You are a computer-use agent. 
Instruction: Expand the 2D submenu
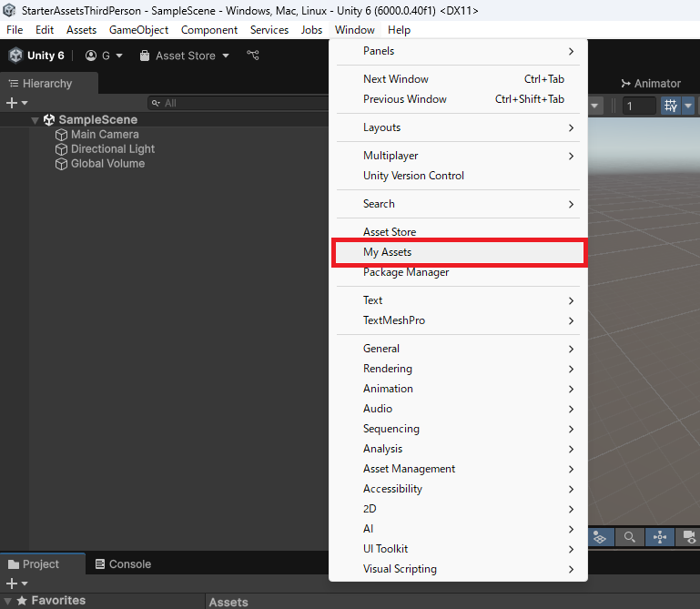pos(458,509)
